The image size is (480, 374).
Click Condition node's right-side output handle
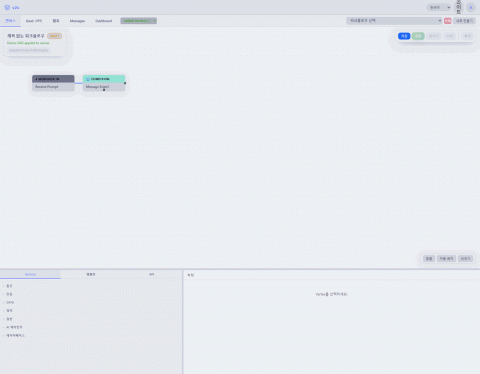pyautogui.click(x=125, y=83)
